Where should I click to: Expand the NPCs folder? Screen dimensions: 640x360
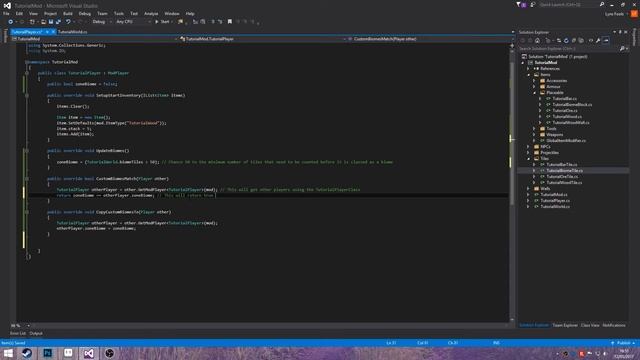(x=529, y=147)
